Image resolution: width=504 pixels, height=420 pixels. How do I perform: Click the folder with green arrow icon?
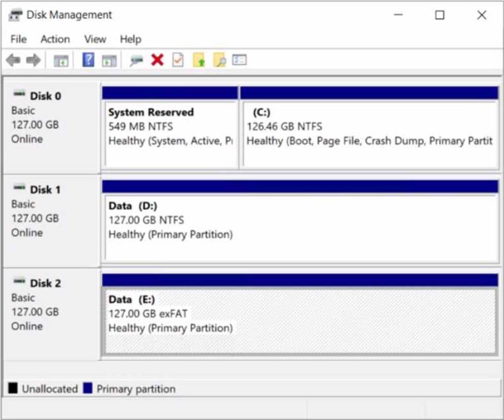click(x=199, y=61)
